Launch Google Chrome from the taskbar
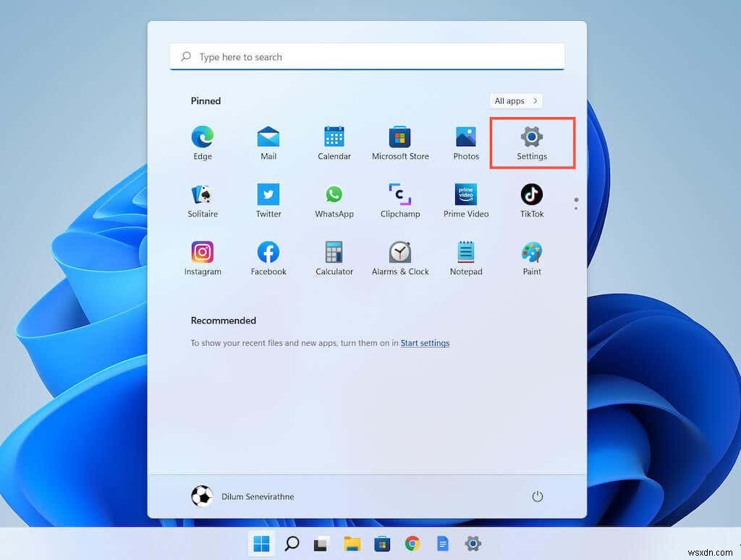This screenshot has height=560, width=741. (x=412, y=543)
